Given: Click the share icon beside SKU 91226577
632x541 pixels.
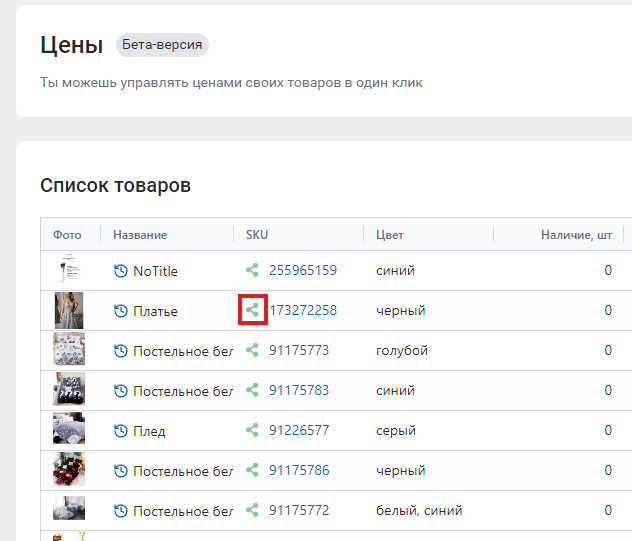Looking at the screenshot, I should [252, 430].
